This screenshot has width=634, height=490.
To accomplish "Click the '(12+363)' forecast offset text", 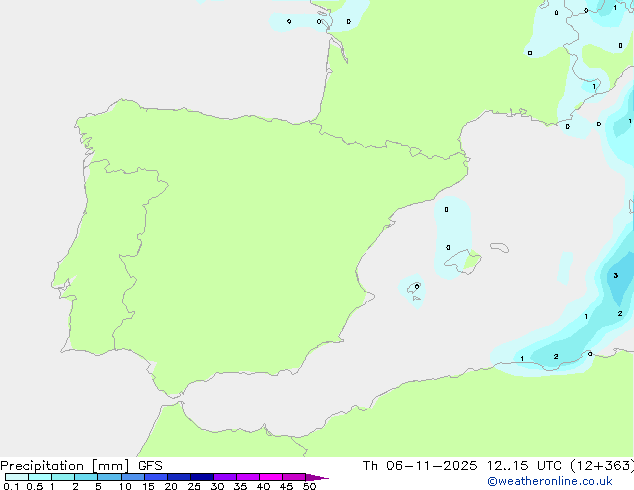I will point(602,466).
